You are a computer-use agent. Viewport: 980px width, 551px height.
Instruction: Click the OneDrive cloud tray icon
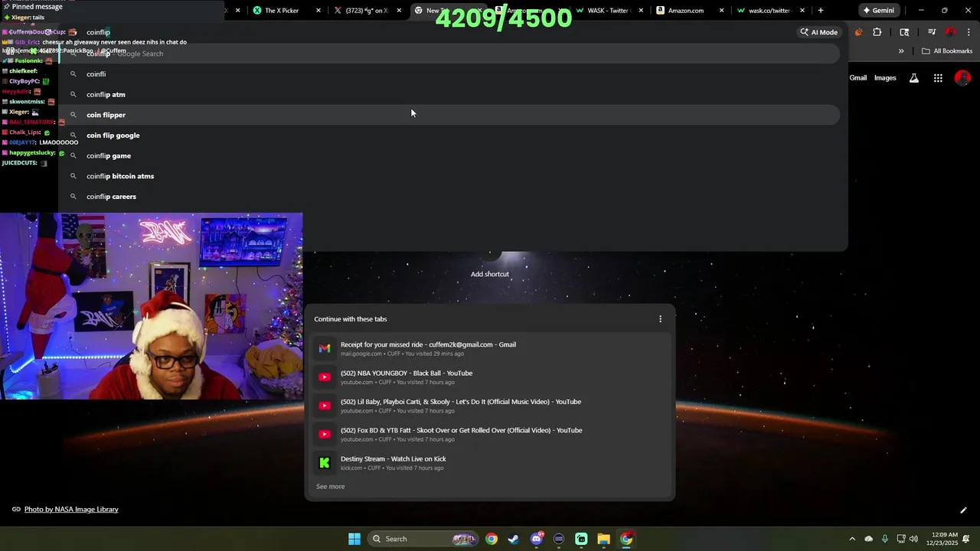click(x=868, y=539)
